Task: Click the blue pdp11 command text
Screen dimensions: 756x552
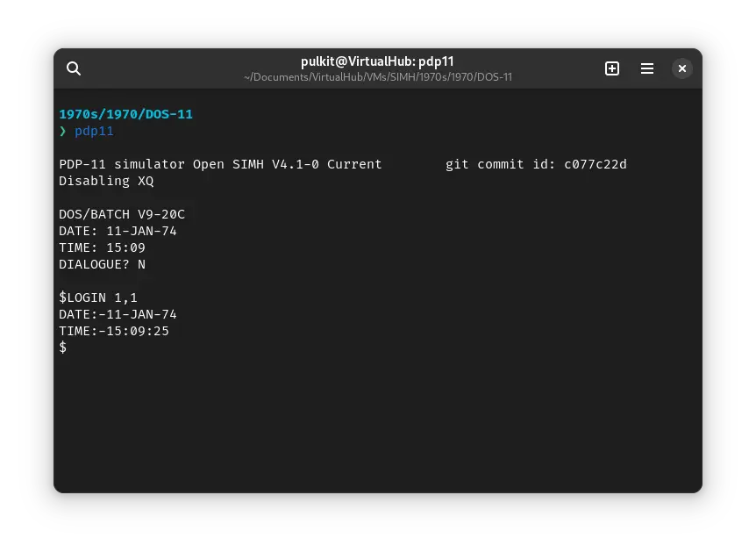Action: 94,132
